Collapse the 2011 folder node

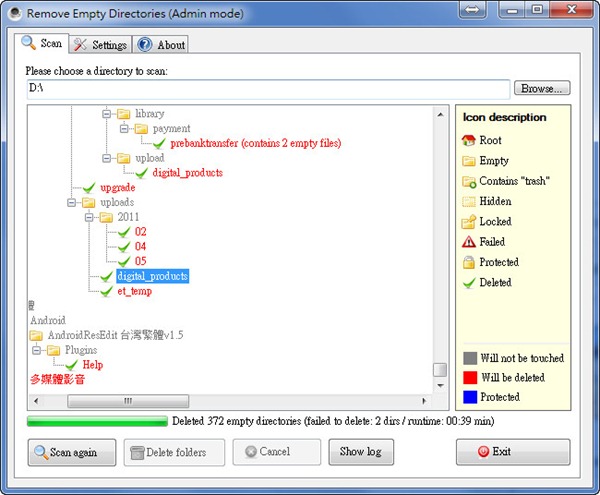(x=89, y=217)
